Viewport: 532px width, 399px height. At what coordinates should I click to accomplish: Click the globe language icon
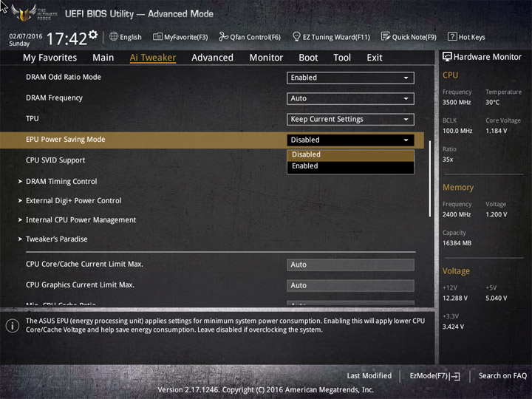[x=114, y=36]
